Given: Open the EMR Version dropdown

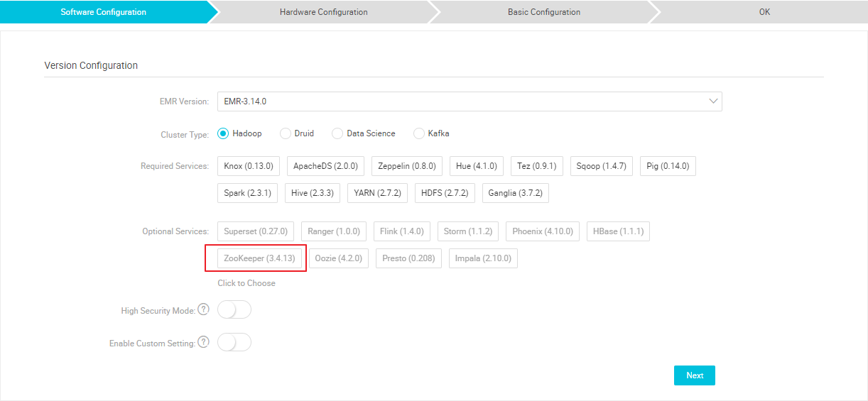Looking at the screenshot, I should pyautogui.click(x=469, y=101).
